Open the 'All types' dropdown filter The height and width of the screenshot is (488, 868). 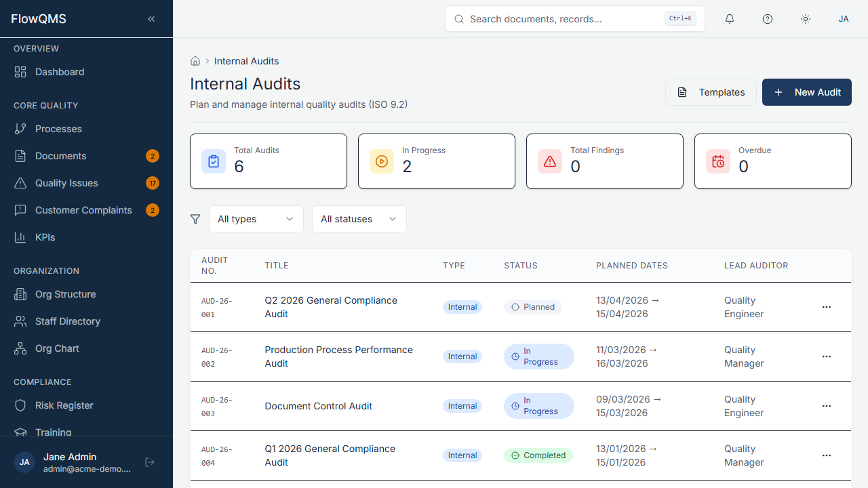[x=256, y=219]
